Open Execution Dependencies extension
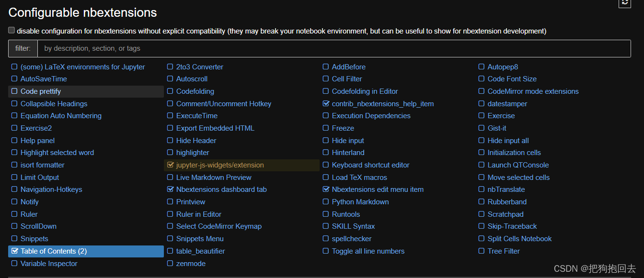This screenshot has width=644, height=278. click(x=371, y=116)
